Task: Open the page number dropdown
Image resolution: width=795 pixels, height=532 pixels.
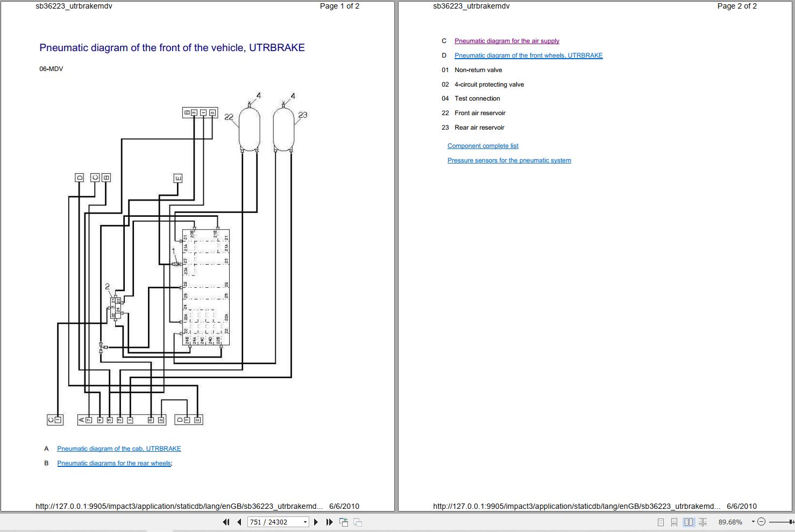Action: [x=305, y=522]
